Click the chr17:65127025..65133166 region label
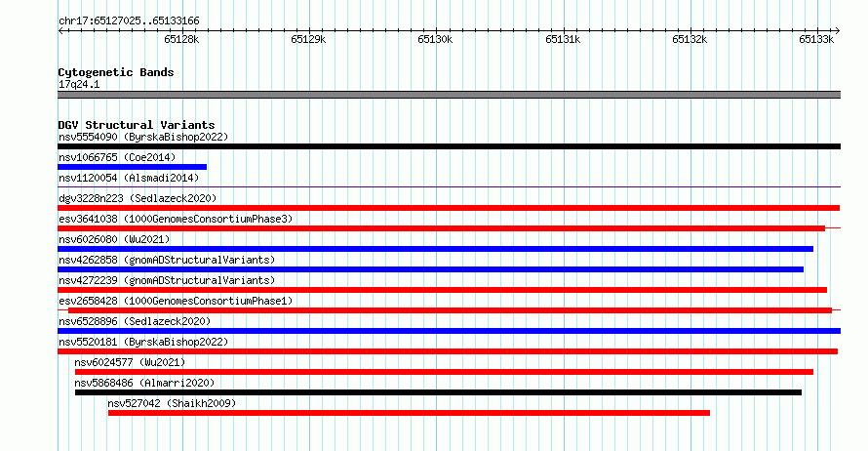 (x=129, y=21)
